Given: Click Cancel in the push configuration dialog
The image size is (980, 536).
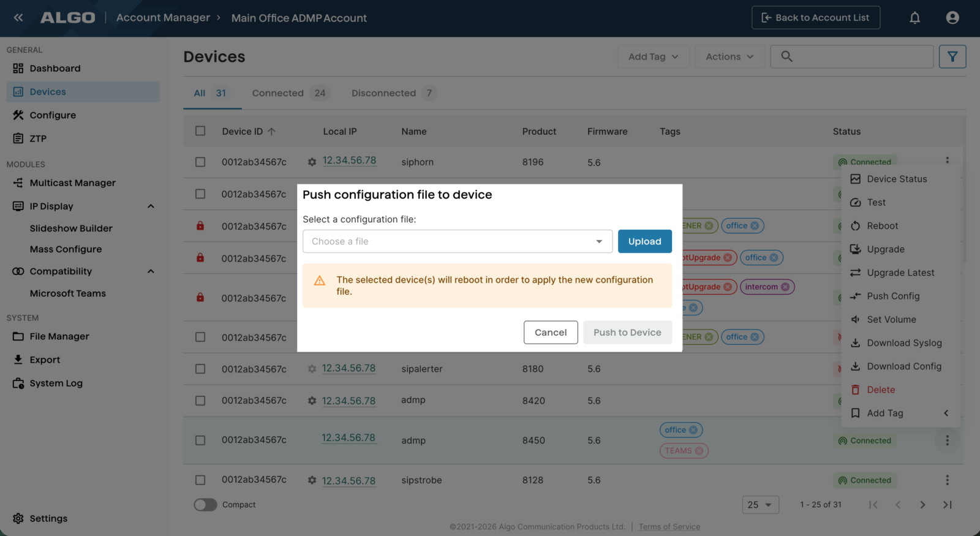Looking at the screenshot, I should (550, 333).
